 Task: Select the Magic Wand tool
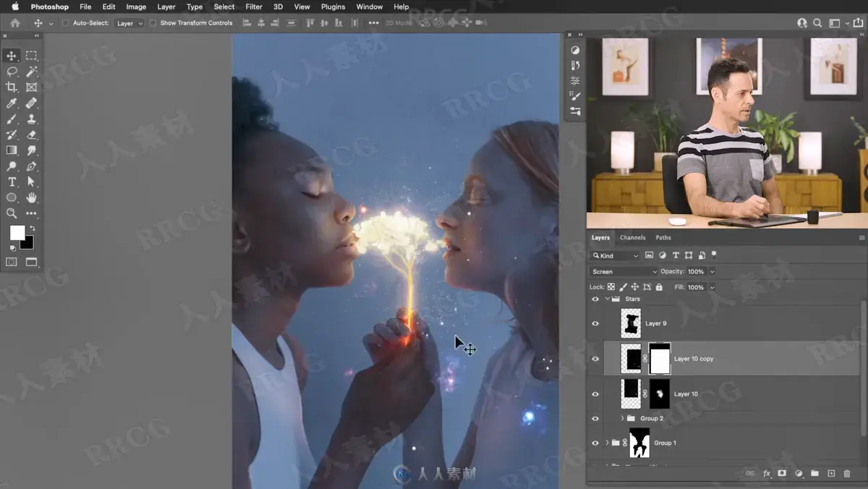point(31,72)
